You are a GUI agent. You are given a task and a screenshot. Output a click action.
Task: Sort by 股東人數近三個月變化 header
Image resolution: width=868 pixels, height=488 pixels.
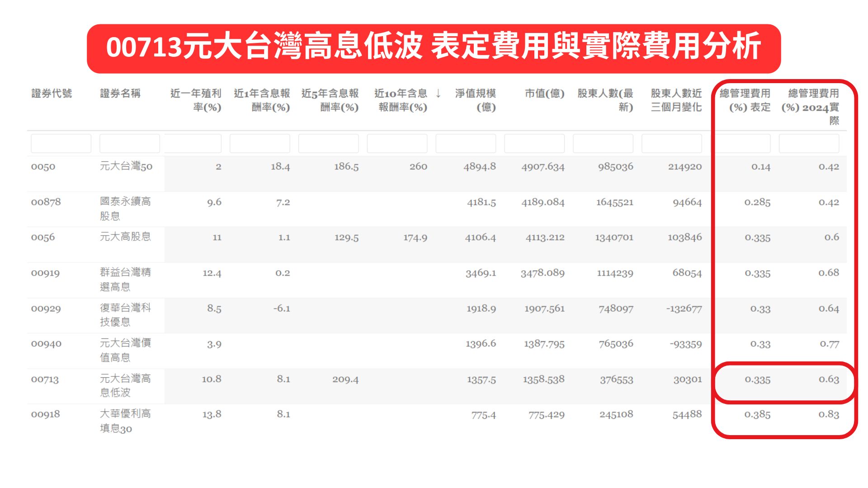pyautogui.click(x=676, y=100)
